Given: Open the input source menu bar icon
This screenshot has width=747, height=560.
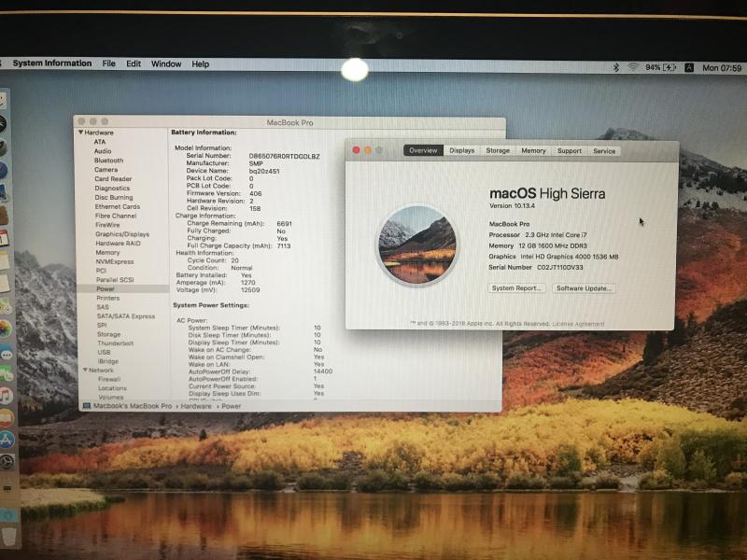Looking at the screenshot, I should [689, 67].
